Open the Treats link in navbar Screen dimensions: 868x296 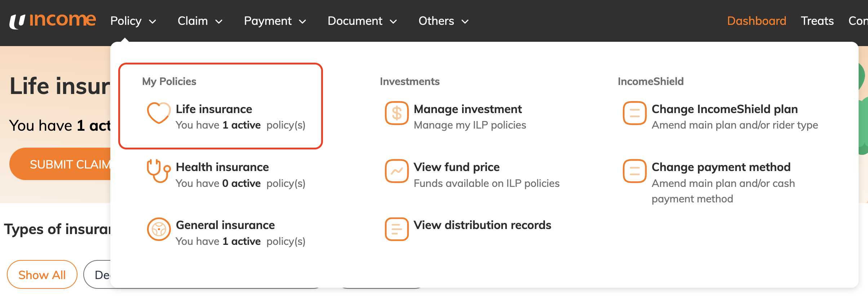click(x=817, y=21)
